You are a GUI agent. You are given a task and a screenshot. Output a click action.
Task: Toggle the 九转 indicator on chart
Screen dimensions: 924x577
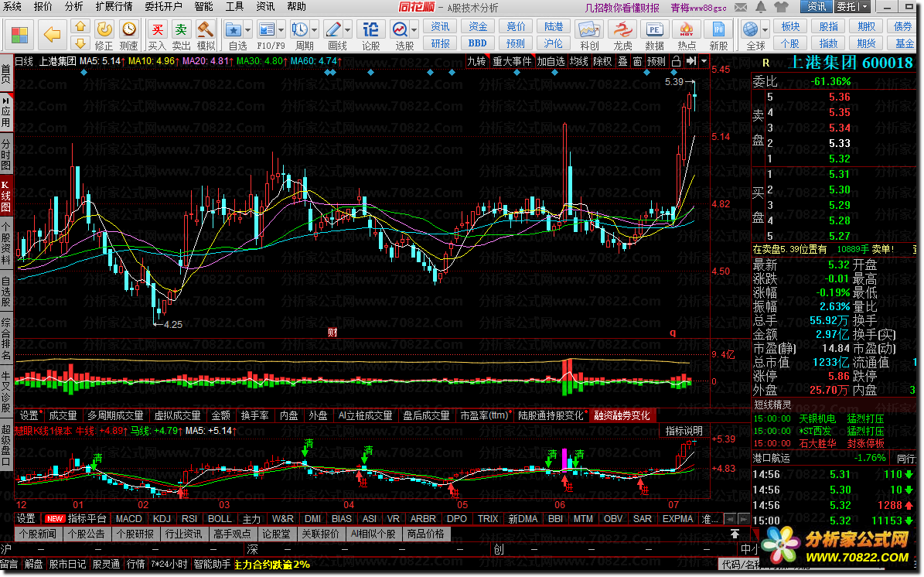coord(477,61)
